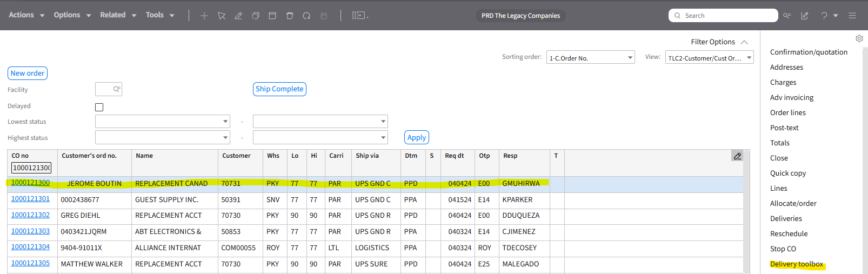Click the Search box in header

(723, 16)
